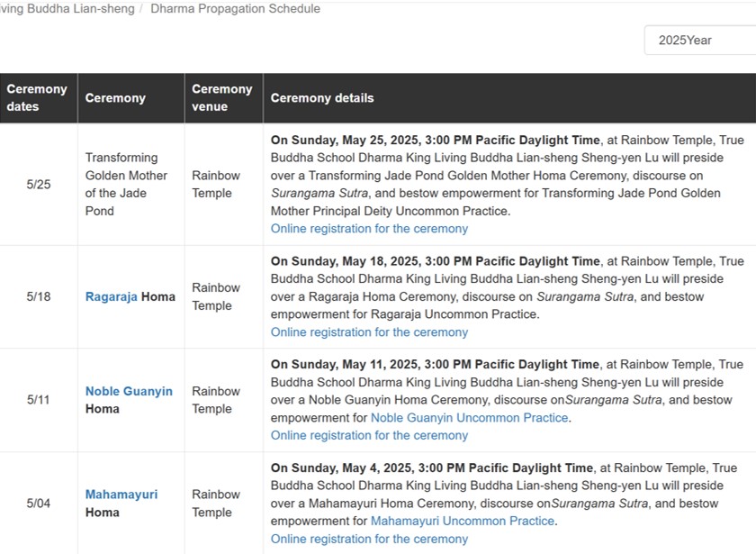Open the Mahamayuri Uncommon Practice link
This screenshot has height=554, width=756.
coord(463,522)
